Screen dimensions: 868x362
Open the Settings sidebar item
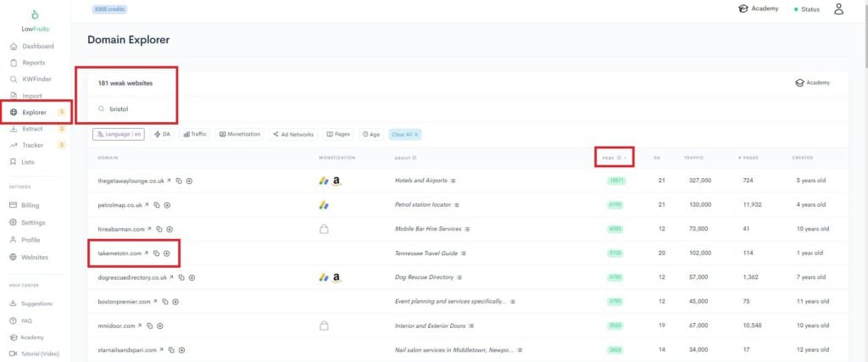point(28,222)
